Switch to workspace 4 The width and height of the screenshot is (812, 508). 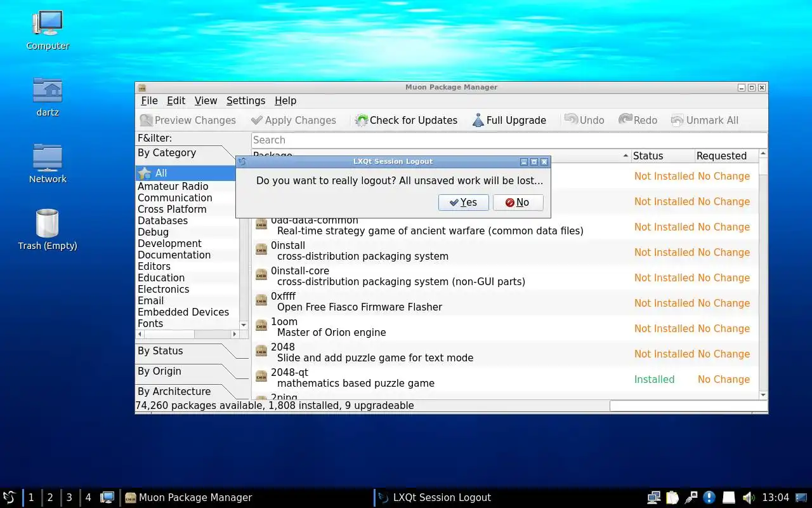(88, 497)
